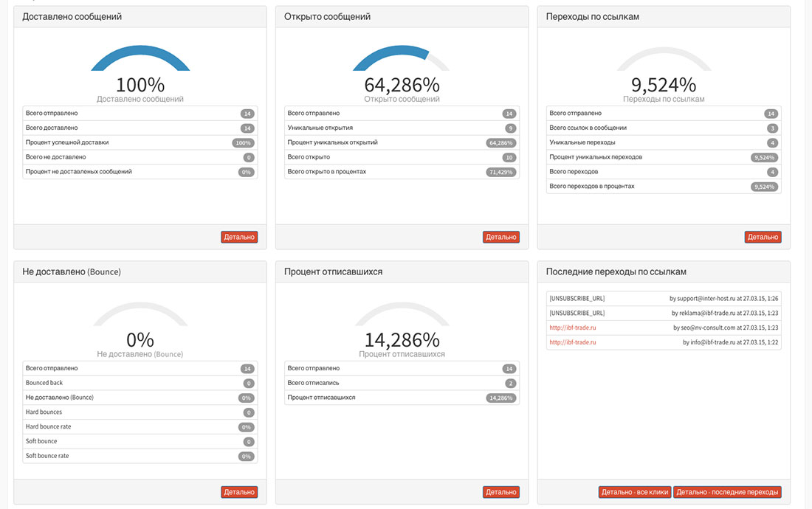
Task: Open ibf-trade.ru link clicked by seo@nv-consult.com
Action: (x=573, y=328)
